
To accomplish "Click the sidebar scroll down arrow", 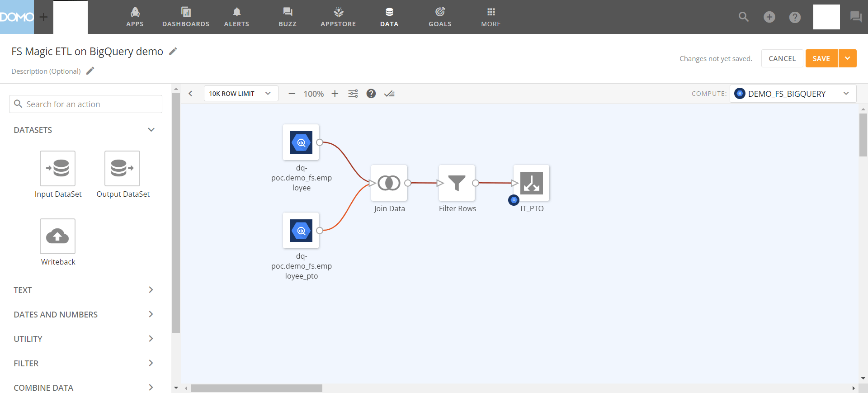I will click(176, 388).
